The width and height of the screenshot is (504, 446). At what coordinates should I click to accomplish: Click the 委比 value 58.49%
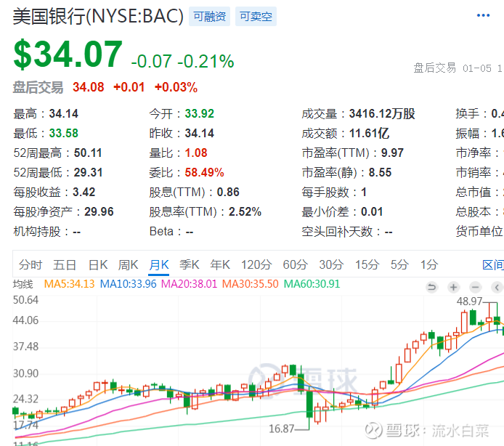(204, 172)
